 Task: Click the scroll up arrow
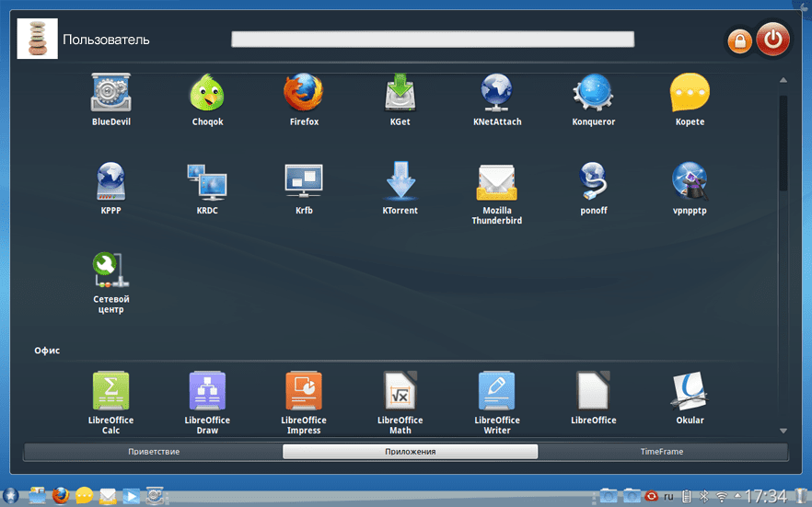(783, 80)
